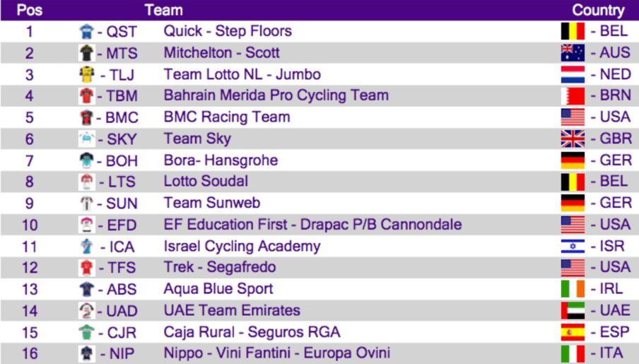Click the Team Sky jersey icon
Screen dimensions: 639x364
[86, 139]
